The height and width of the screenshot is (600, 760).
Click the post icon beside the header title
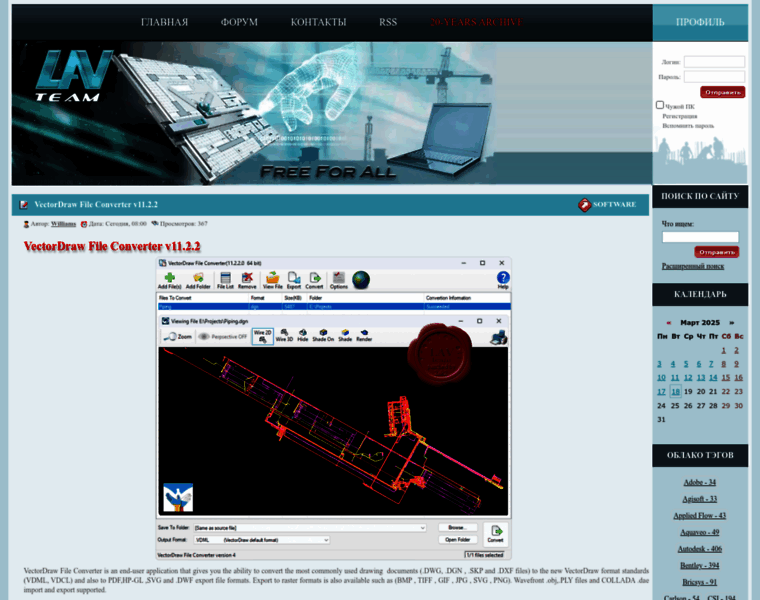tap(23, 205)
